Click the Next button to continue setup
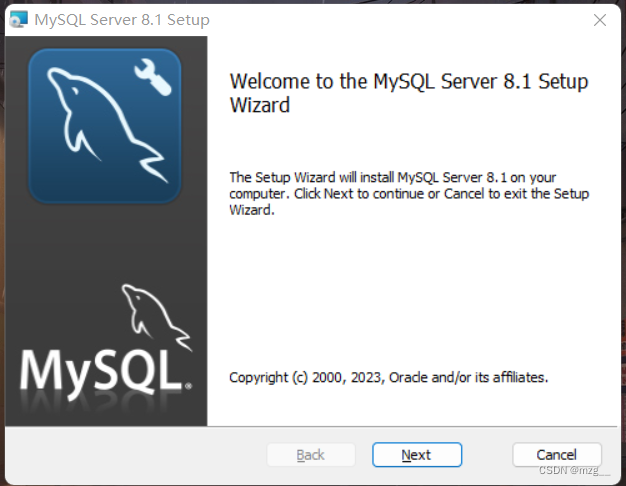Image resolution: width=626 pixels, height=486 pixels. pyautogui.click(x=417, y=454)
